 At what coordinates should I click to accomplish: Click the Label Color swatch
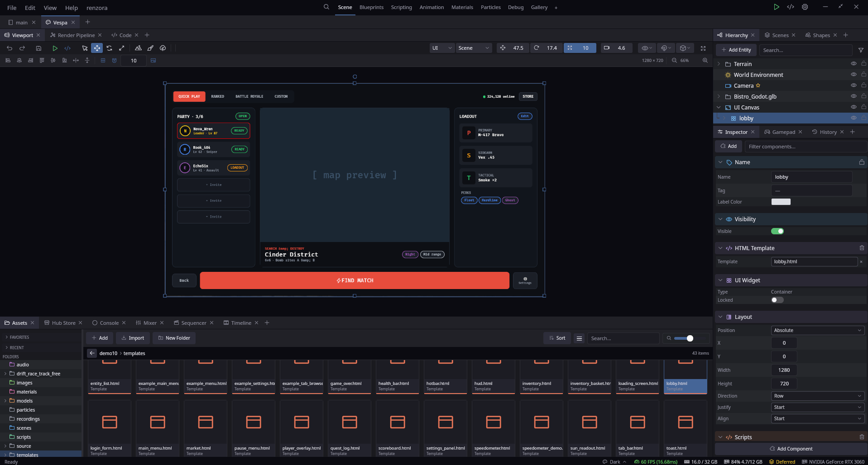pos(781,202)
